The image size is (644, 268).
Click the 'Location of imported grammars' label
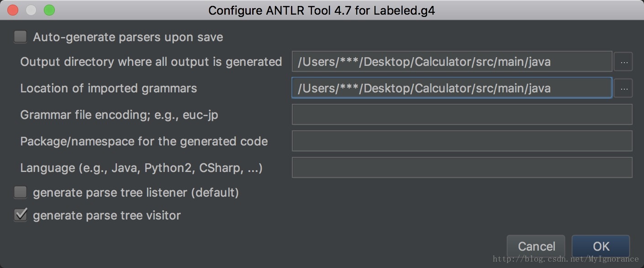[x=109, y=88]
